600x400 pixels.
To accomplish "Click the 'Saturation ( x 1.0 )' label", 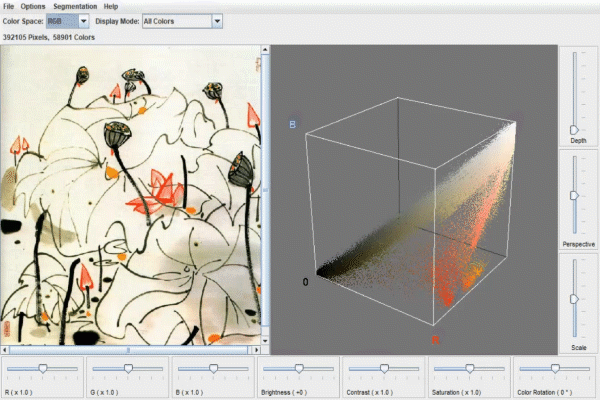I will click(x=456, y=392).
